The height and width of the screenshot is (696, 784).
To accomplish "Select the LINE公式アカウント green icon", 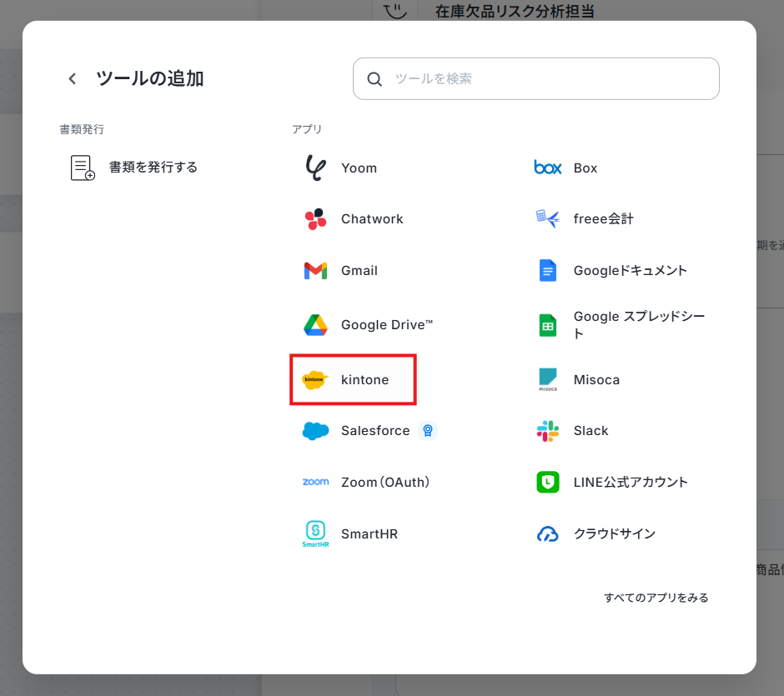I will pos(548,483).
